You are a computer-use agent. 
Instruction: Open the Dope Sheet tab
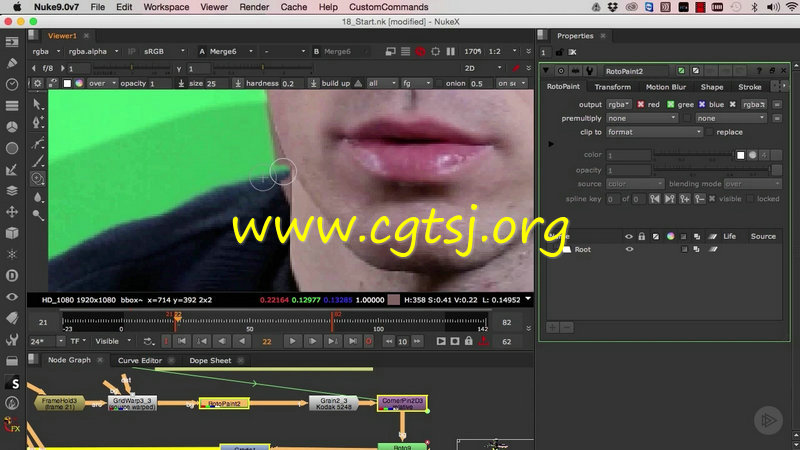(210, 361)
